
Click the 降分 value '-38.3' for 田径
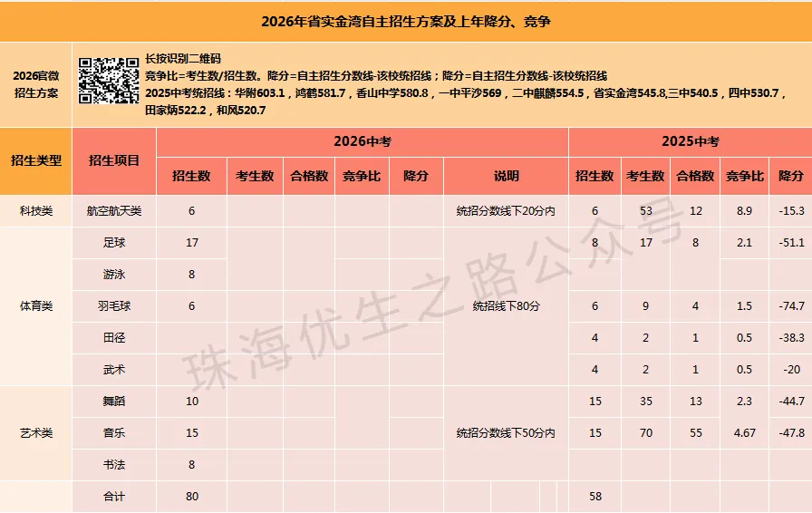click(791, 338)
